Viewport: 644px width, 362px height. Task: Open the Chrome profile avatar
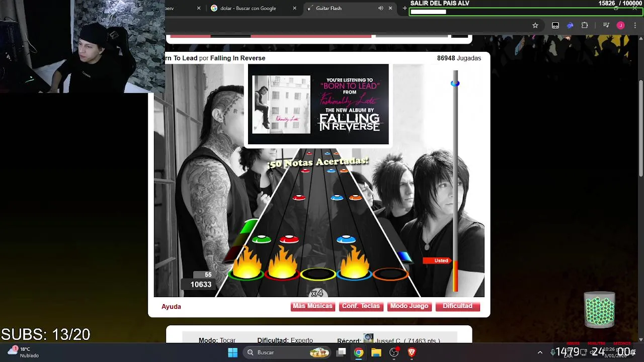click(621, 25)
